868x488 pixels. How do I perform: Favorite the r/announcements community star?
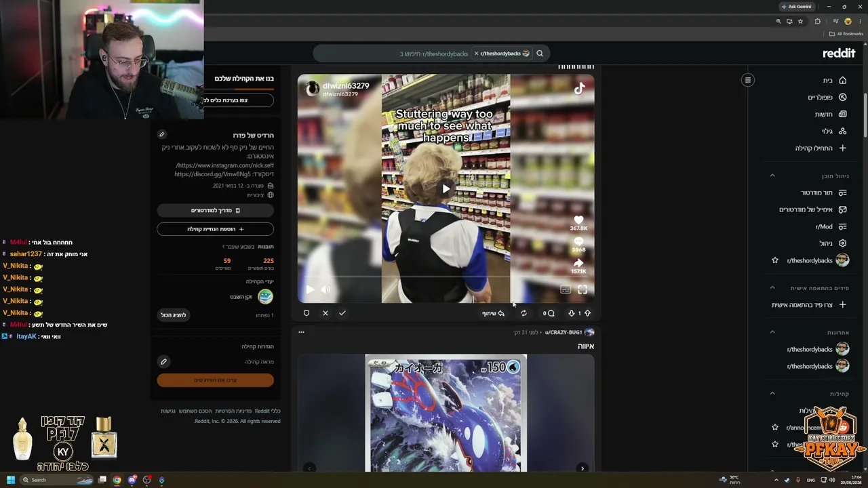coord(775,428)
